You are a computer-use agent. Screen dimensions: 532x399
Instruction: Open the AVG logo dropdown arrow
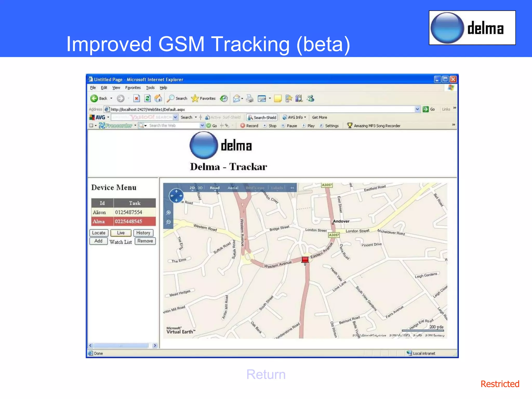coord(108,117)
